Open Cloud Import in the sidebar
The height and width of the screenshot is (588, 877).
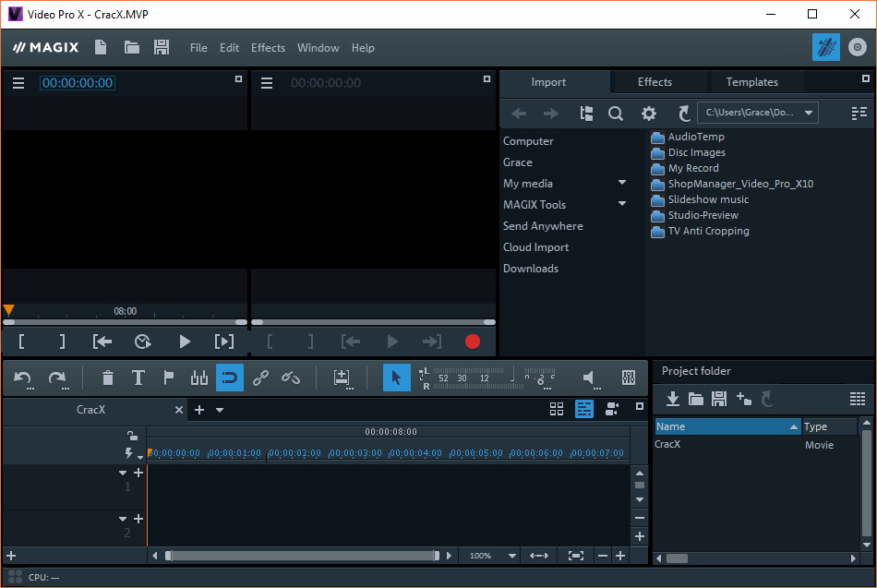535,247
